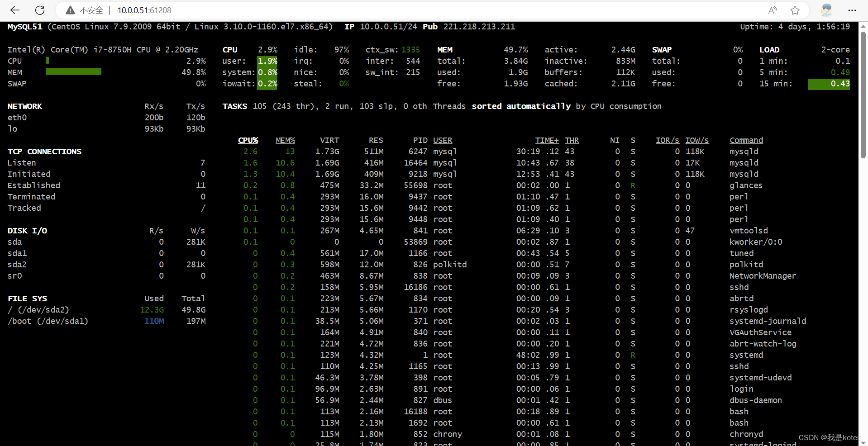Click the eth0 network interface row
The height and width of the screenshot is (446, 868).
[106, 118]
